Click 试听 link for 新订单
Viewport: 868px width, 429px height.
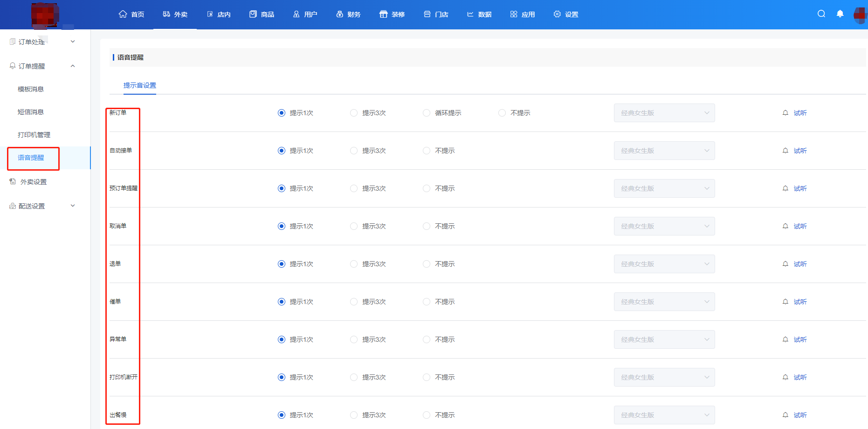click(x=800, y=113)
